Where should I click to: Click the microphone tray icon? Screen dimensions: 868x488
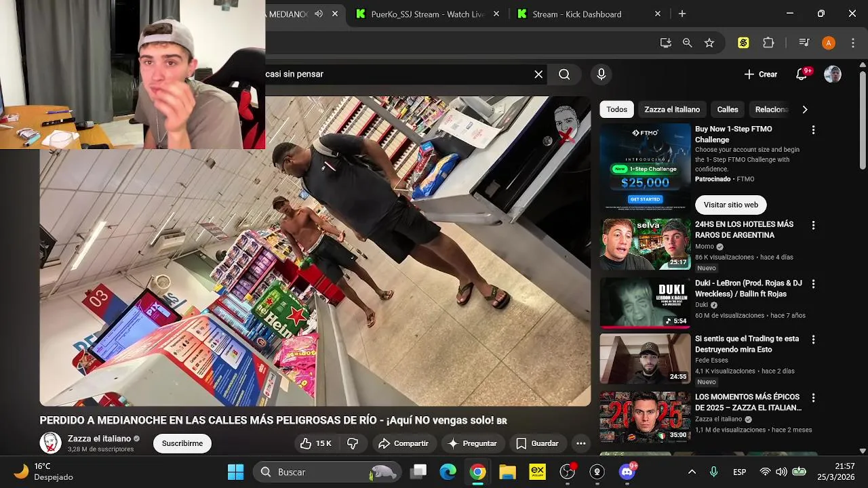tap(713, 472)
